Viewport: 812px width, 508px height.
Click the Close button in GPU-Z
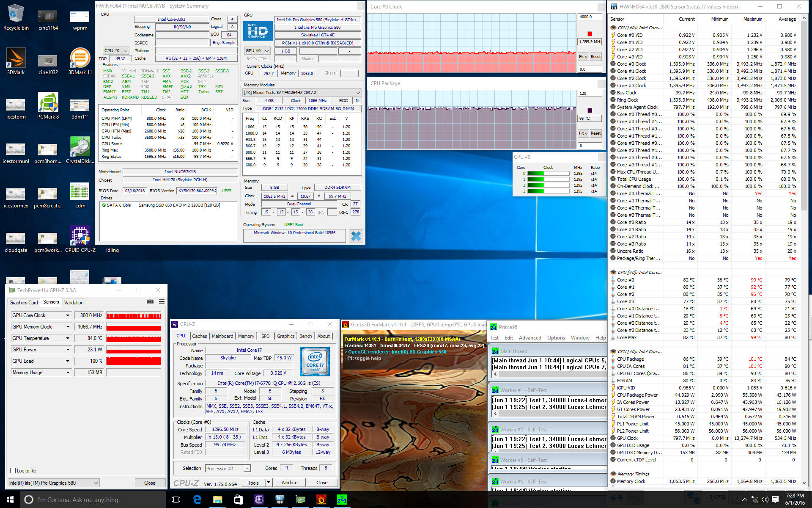pos(150,483)
